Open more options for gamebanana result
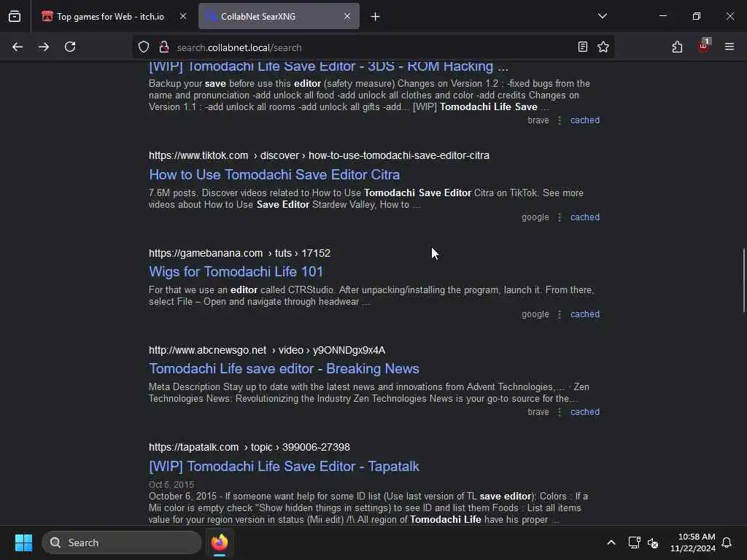 [560, 314]
